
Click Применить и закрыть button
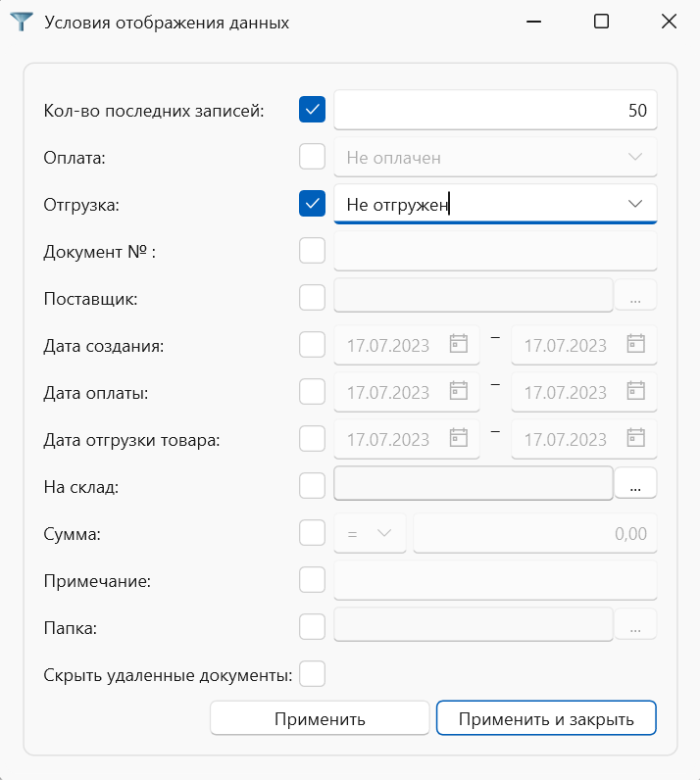[x=546, y=718]
